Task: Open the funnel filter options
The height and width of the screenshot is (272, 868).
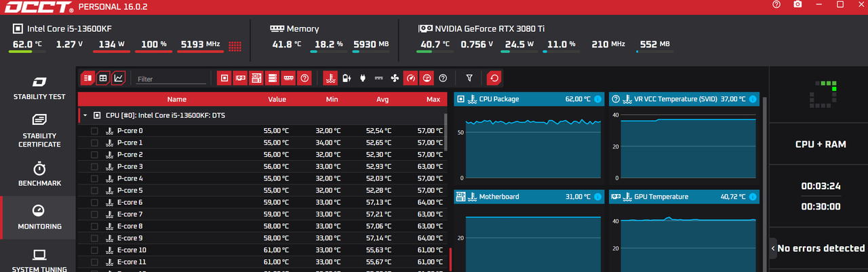Action: 469,78
